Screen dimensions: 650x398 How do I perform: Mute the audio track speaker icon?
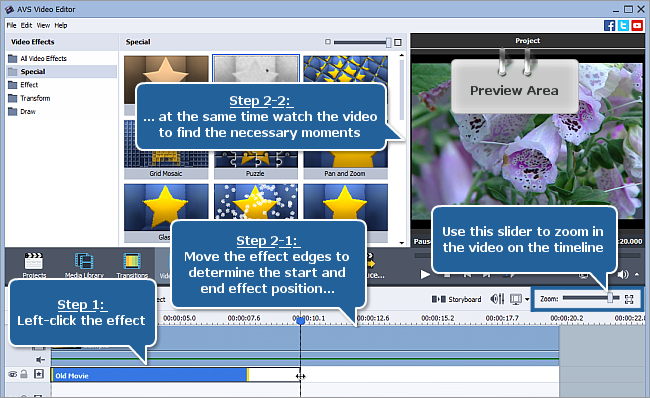point(40,359)
